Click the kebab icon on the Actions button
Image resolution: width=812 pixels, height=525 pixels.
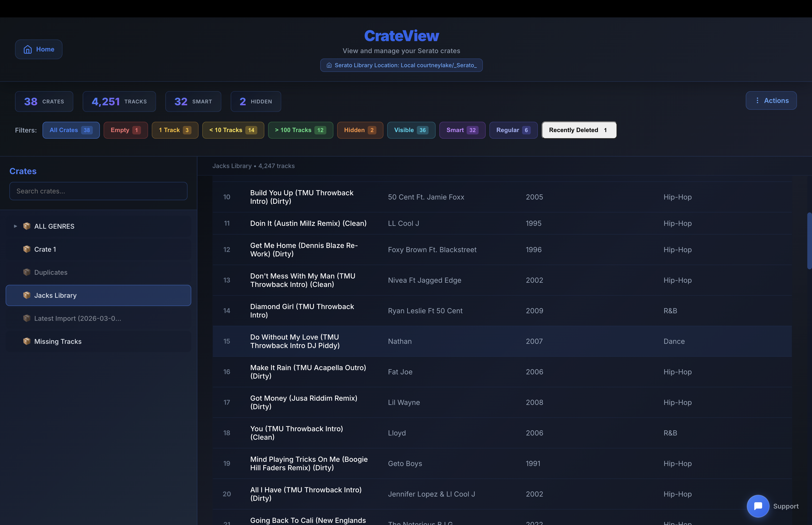pyautogui.click(x=757, y=101)
